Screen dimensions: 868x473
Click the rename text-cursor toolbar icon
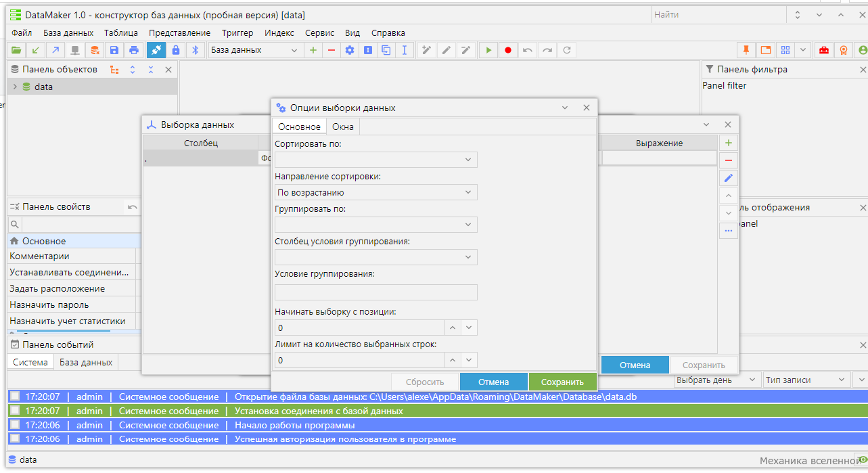click(x=405, y=50)
